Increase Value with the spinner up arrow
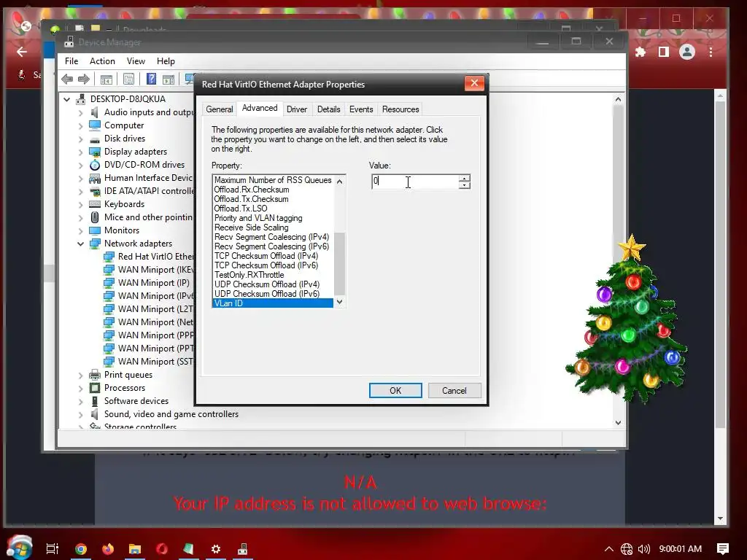Viewport: 747px width, 560px height. click(x=465, y=178)
